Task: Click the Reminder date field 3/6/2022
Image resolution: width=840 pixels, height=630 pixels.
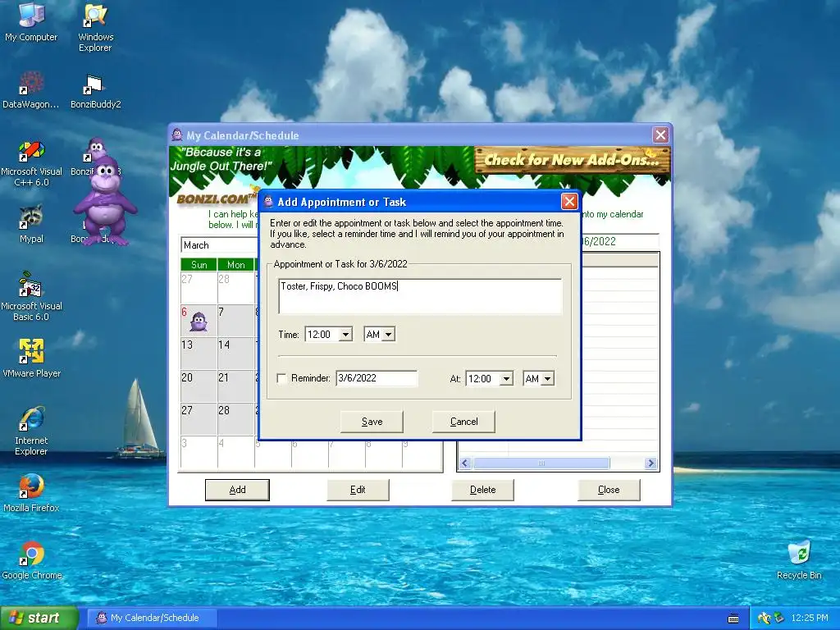Action: coord(376,378)
